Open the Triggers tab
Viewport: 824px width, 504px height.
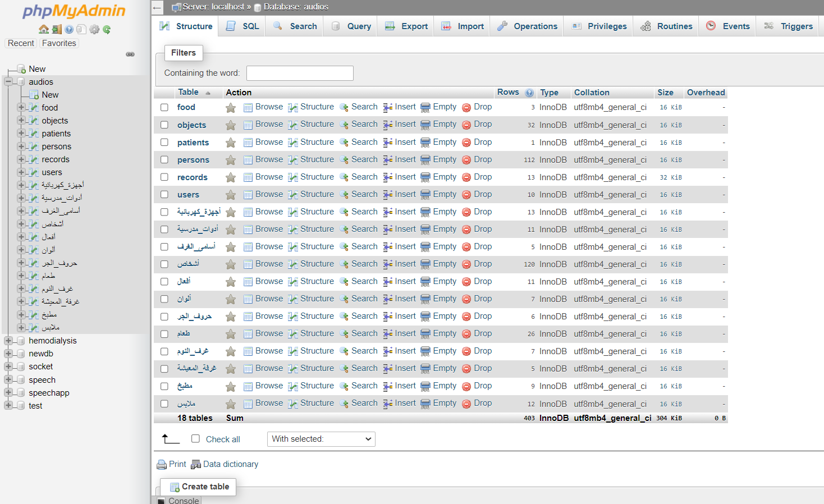(789, 26)
